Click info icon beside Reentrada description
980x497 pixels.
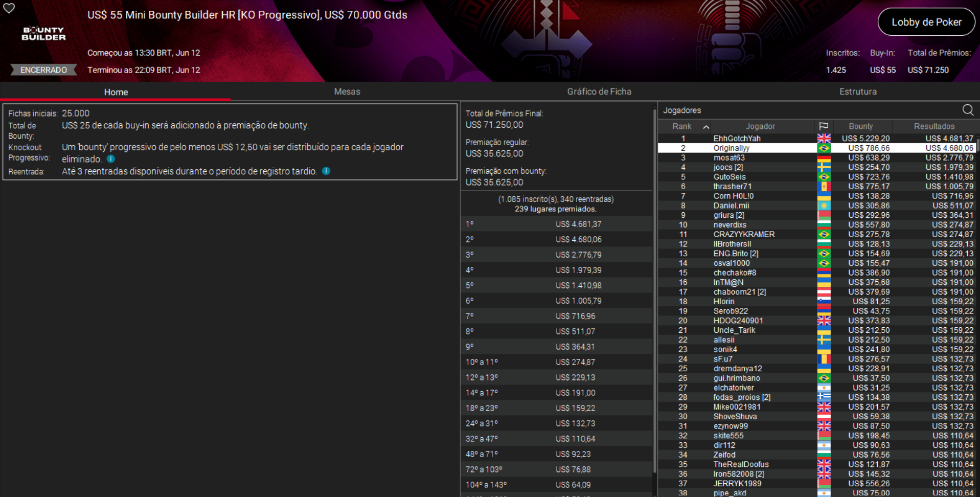pos(326,171)
